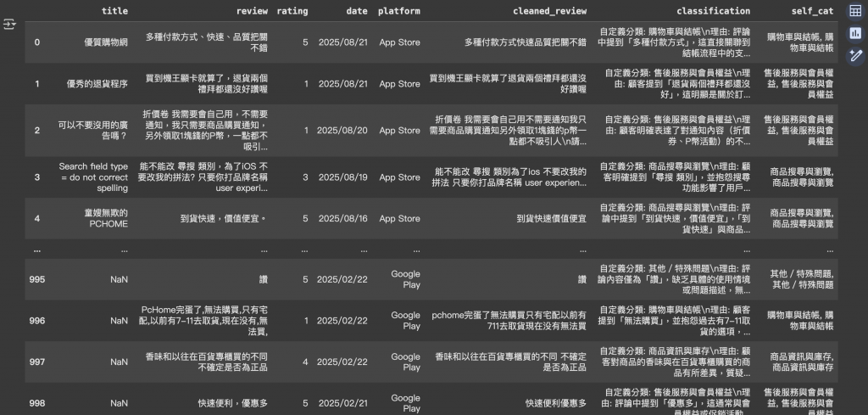Image resolution: width=868 pixels, height=415 pixels.
Task: Click review cell starting 香味和以往
Action: coord(207,362)
